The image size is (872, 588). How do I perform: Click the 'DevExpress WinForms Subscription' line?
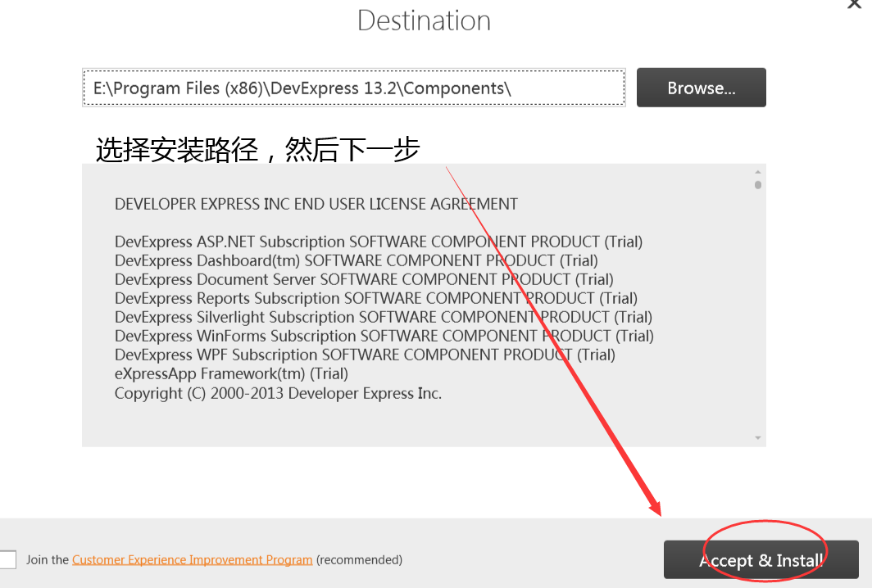[x=384, y=337]
